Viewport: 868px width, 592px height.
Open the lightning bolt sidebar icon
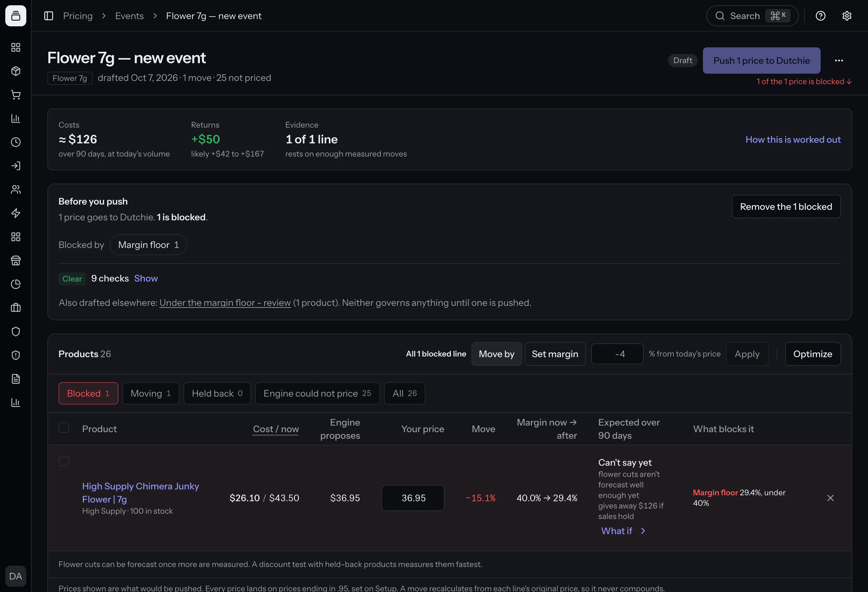16,213
